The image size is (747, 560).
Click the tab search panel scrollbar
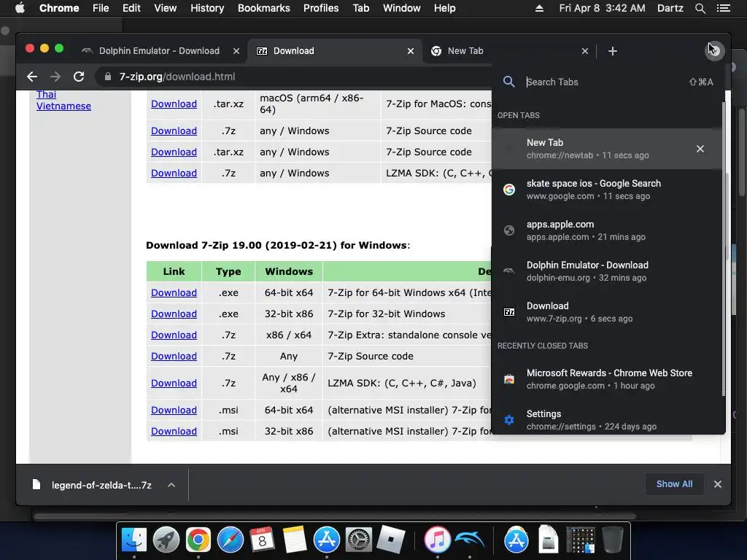(x=724, y=248)
